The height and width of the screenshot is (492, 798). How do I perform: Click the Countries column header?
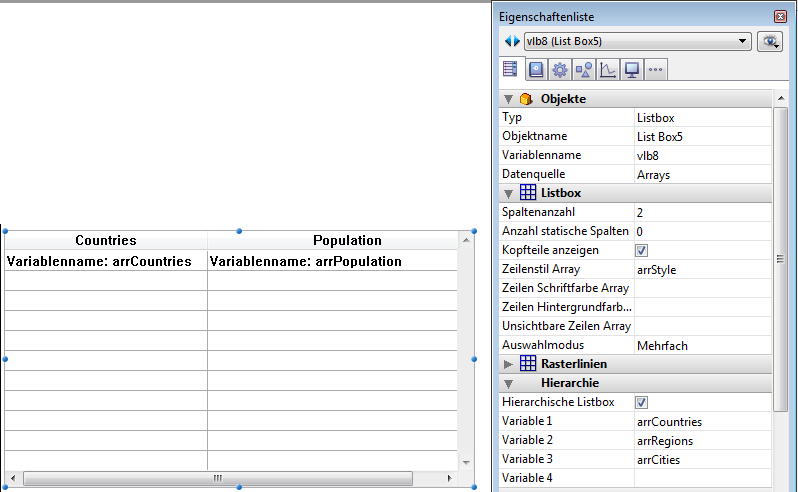(106, 240)
